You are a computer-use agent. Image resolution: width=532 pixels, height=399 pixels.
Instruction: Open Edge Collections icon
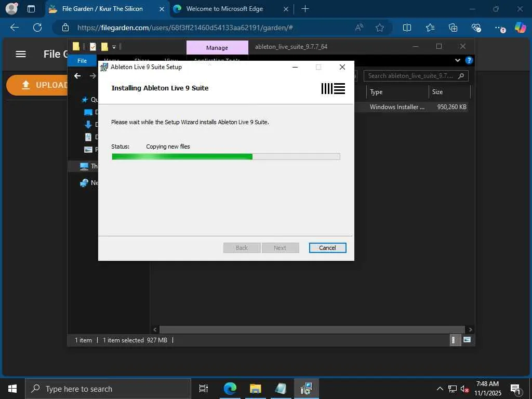pyautogui.click(x=453, y=28)
